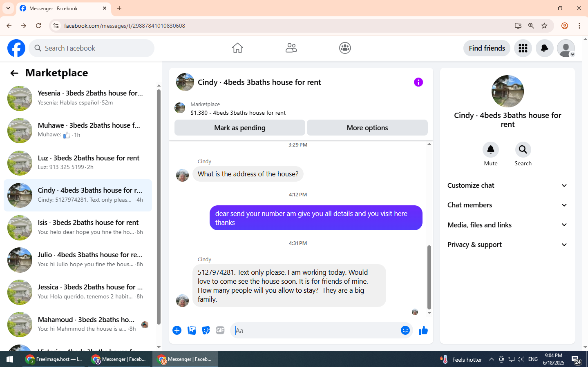Image resolution: width=588 pixels, height=367 pixels.
Task: Open conversation information icon
Action: 418,82
